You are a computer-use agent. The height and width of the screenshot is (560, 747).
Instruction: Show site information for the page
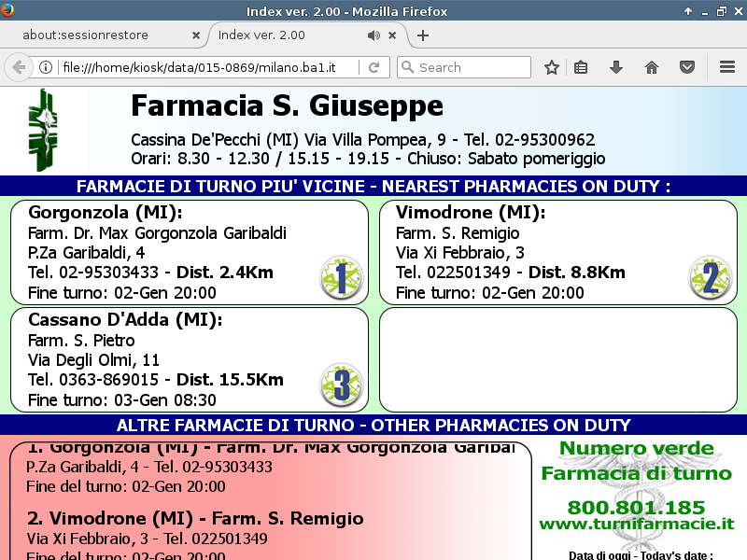(x=45, y=67)
